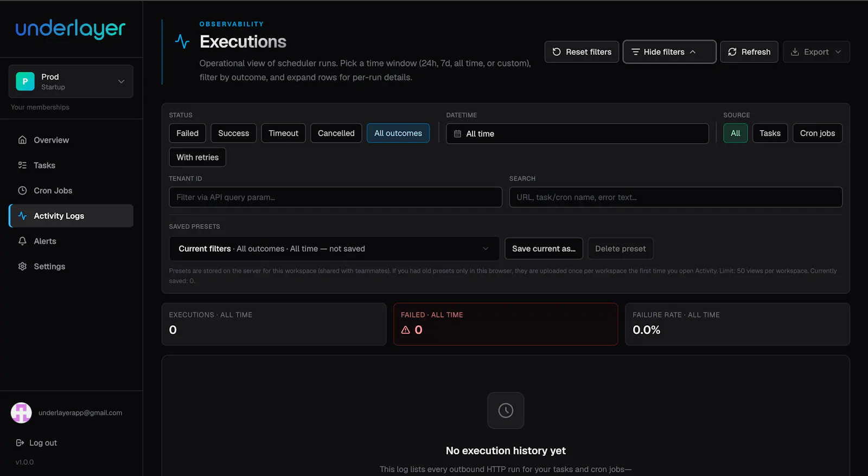Toggle the With retries filter
868x476 pixels.
coord(197,157)
